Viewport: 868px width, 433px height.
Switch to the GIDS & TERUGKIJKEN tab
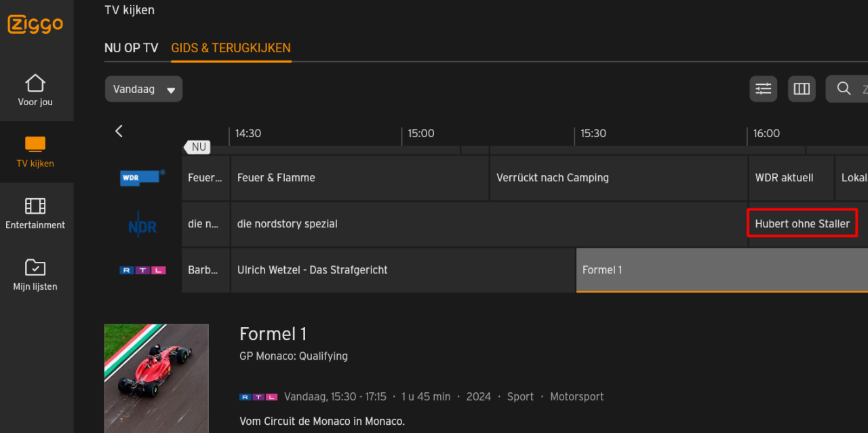(x=231, y=48)
